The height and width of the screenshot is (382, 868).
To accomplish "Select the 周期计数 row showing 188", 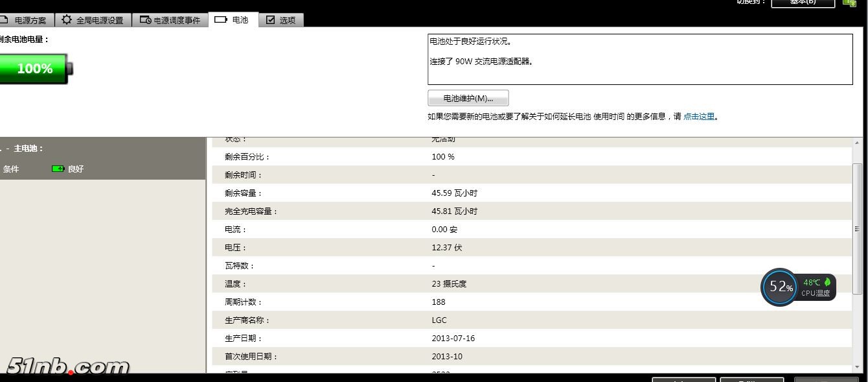I will point(531,302).
